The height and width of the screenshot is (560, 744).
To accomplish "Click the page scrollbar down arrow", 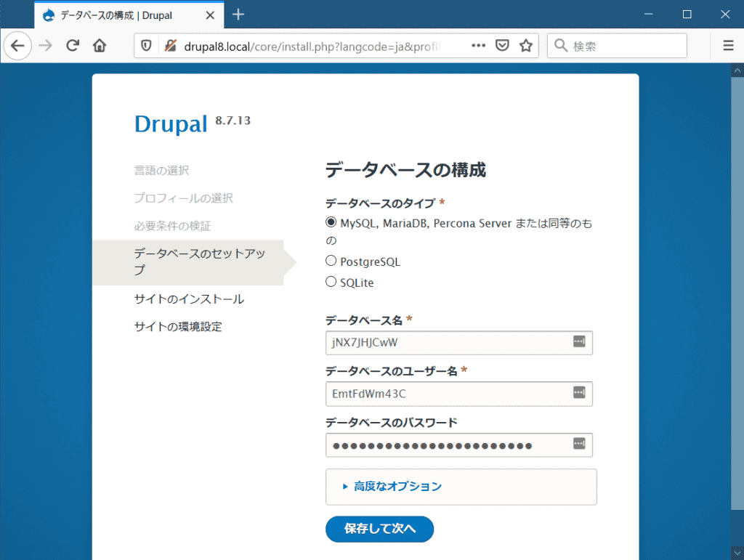I will 737,553.
